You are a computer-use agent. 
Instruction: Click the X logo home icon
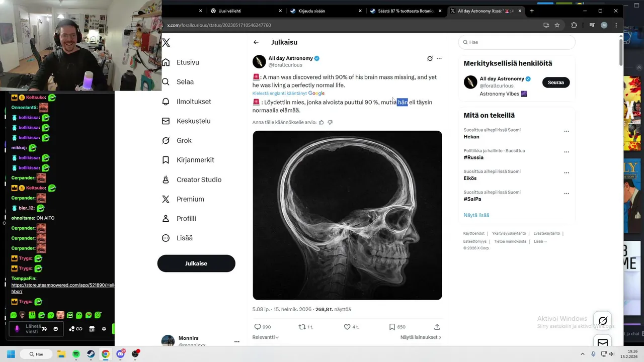pyautogui.click(x=166, y=43)
